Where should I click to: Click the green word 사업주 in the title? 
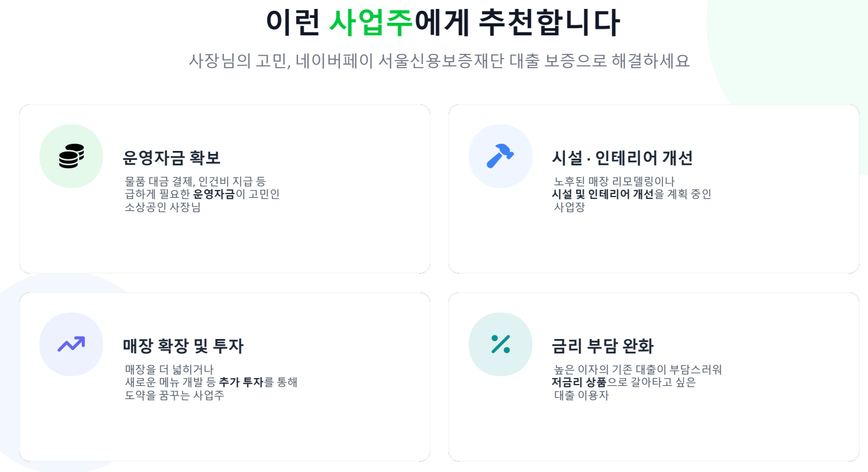[x=371, y=22]
